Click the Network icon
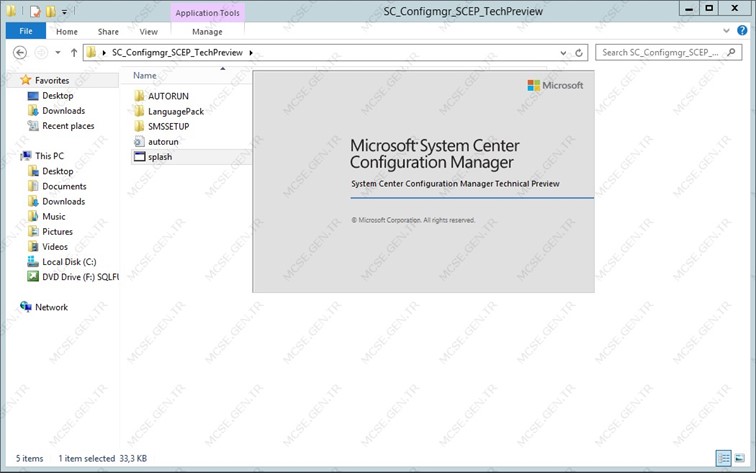 26,307
